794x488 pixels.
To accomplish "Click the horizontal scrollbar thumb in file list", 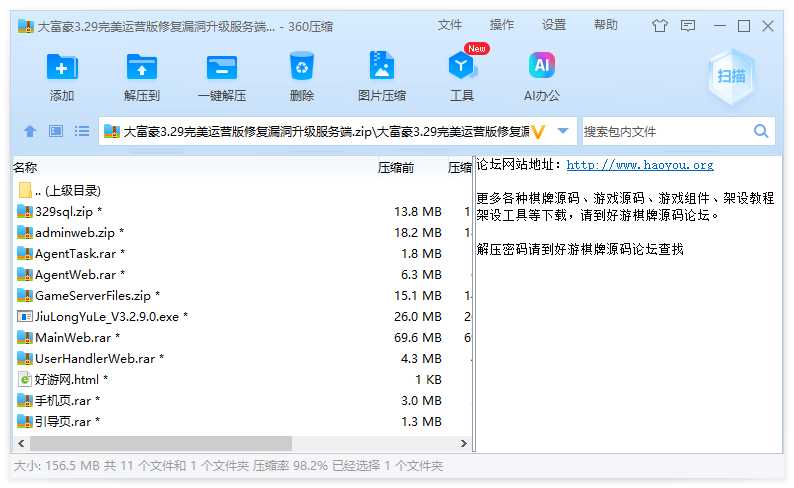I will pos(161,443).
